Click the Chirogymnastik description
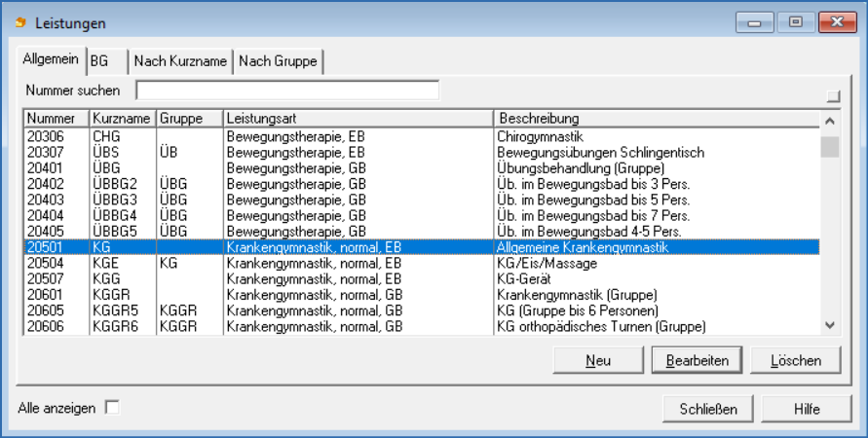The height and width of the screenshot is (438, 868). click(541, 136)
